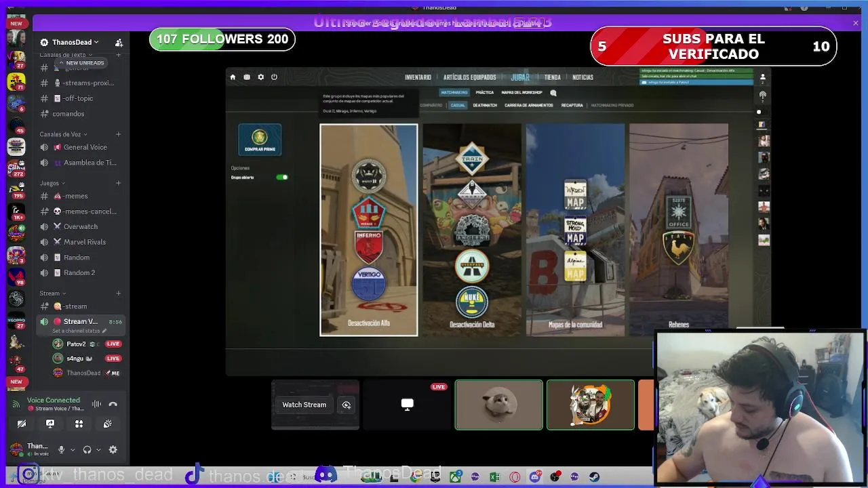Collapse the Stream category
This screenshot has height=488, width=868.
point(52,293)
